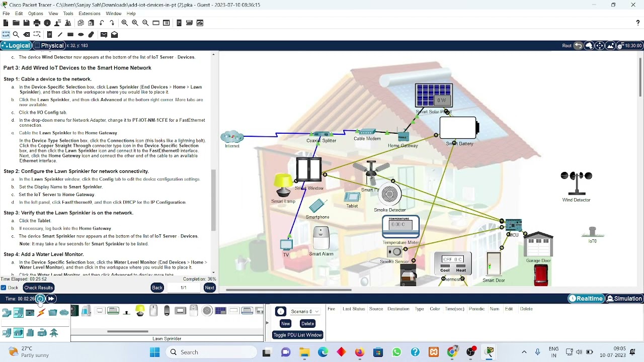Open a file via folder icon
This screenshot has height=362, width=644.
tap(16, 23)
